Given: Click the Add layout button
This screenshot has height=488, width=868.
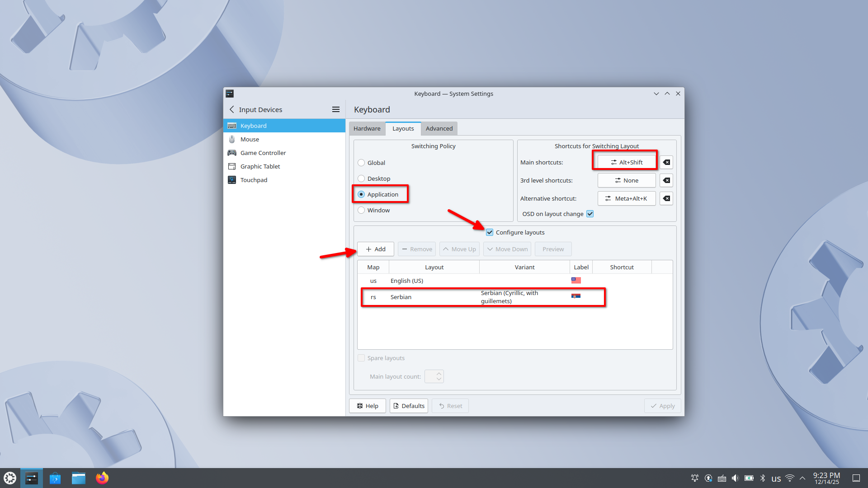Looking at the screenshot, I should pyautogui.click(x=375, y=249).
